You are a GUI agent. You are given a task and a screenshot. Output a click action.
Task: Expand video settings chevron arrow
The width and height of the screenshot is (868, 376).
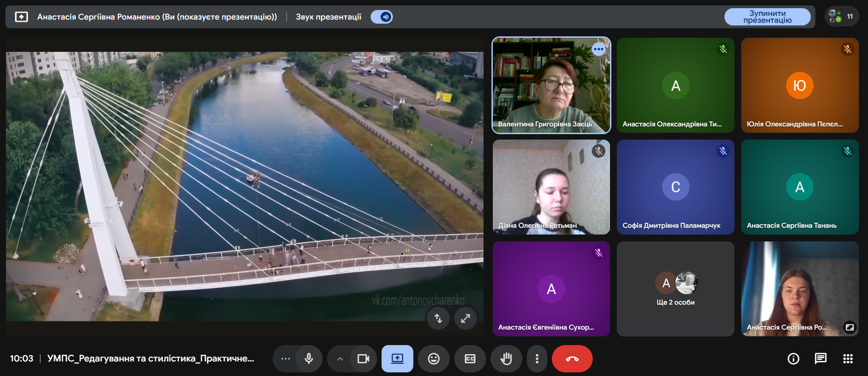[340, 359]
